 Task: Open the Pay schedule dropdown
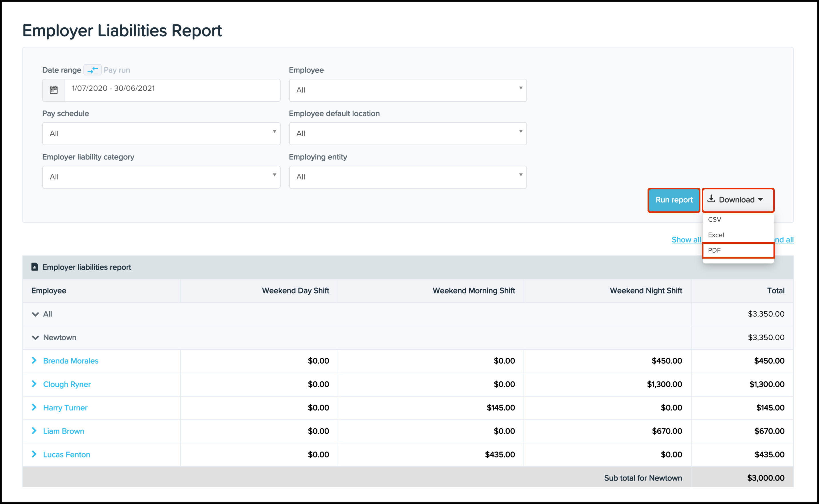161,134
